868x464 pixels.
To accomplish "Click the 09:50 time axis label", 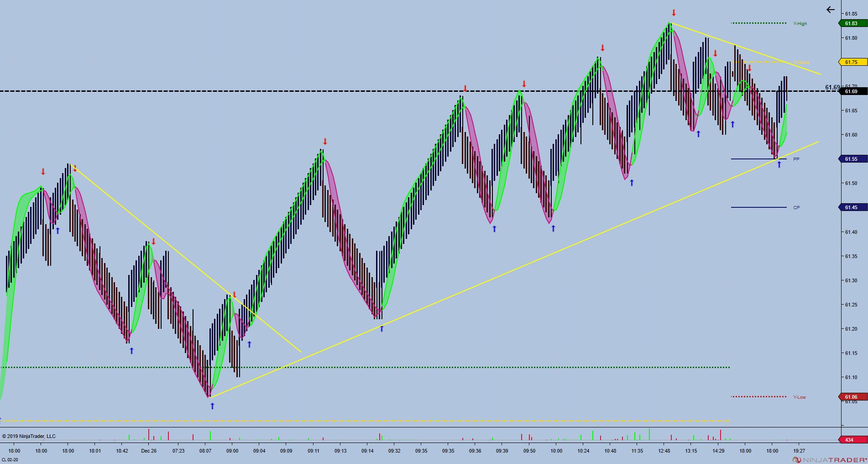I will pos(529,451).
